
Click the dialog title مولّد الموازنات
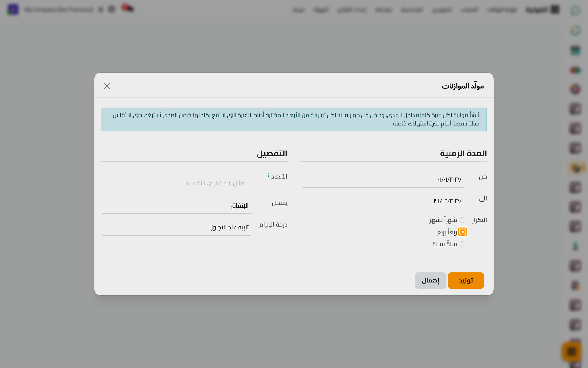[462, 86]
